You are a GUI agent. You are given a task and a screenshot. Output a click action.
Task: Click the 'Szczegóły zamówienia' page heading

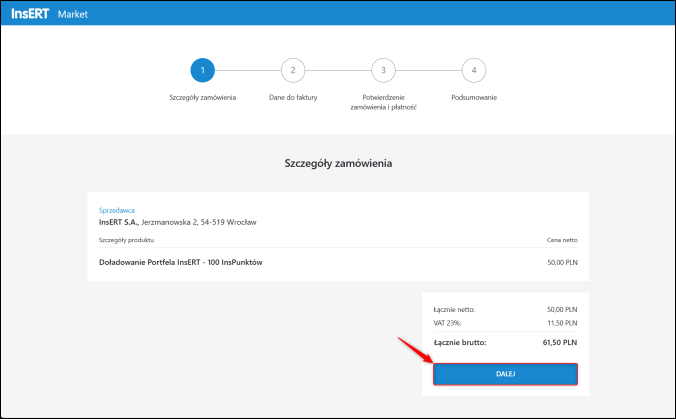(x=338, y=163)
